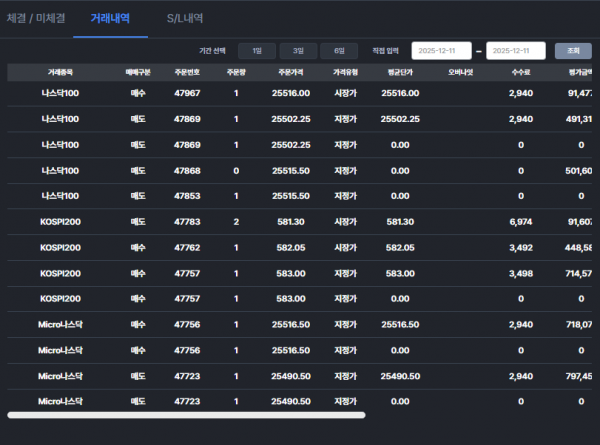Select order number 47783
This screenshot has height=445, width=600.
click(187, 222)
